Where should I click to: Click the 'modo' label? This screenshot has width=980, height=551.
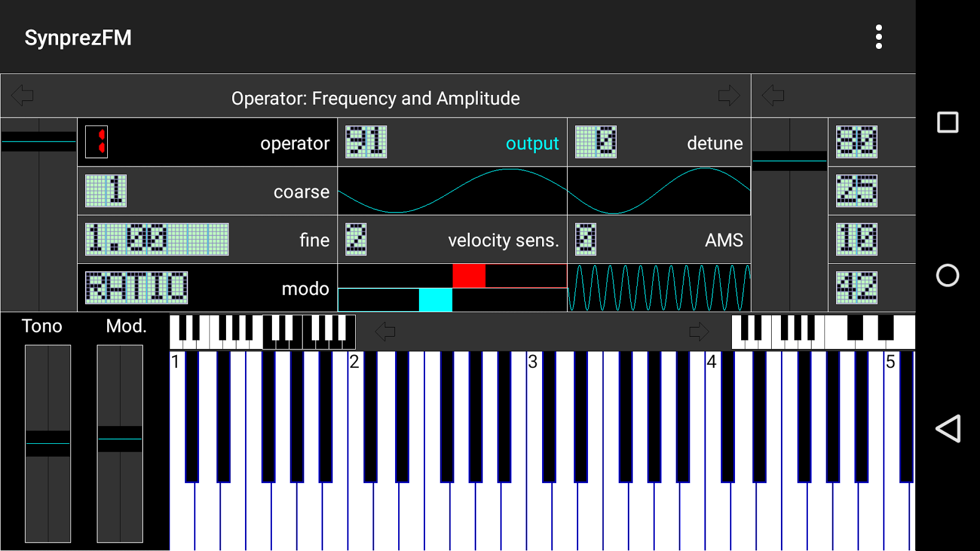tap(305, 288)
